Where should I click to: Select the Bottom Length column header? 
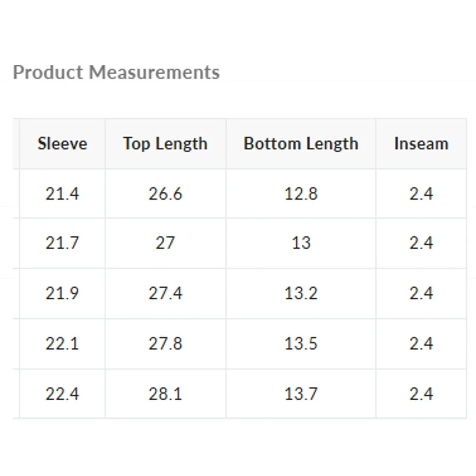click(301, 144)
